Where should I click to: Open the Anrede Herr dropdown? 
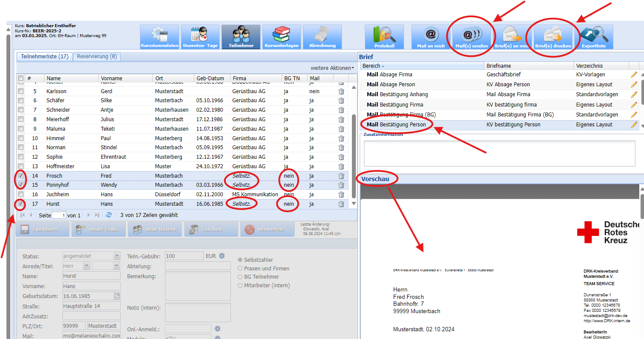tap(86, 266)
